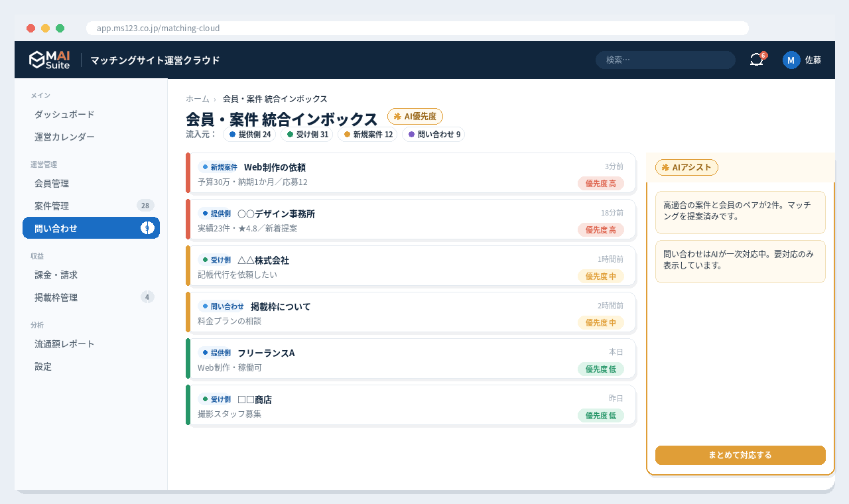849x504 pixels.
Task: Click the red close window dot
Action: 31,28
